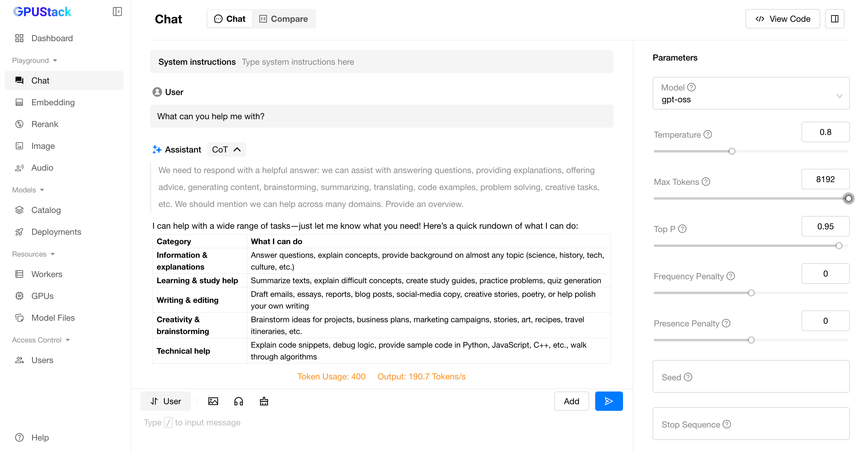The width and height of the screenshot is (868, 452).
Task: Collapse the Models sidebar group
Action: click(x=28, y=190)
